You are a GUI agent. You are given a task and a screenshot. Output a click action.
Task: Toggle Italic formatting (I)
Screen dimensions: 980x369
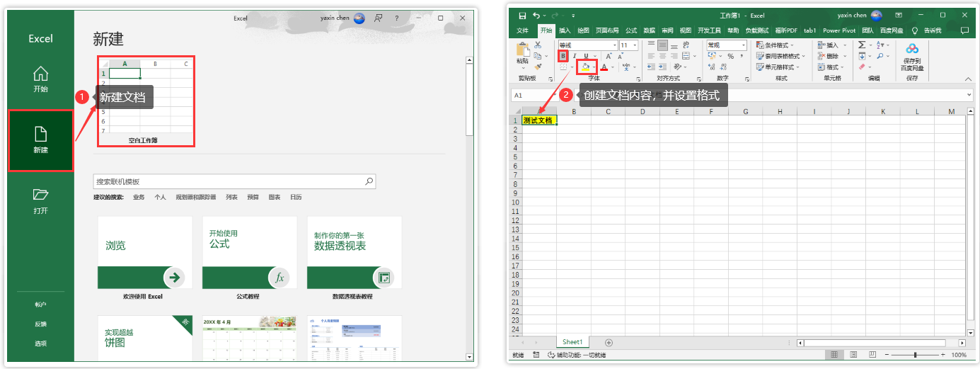(575, 56)
